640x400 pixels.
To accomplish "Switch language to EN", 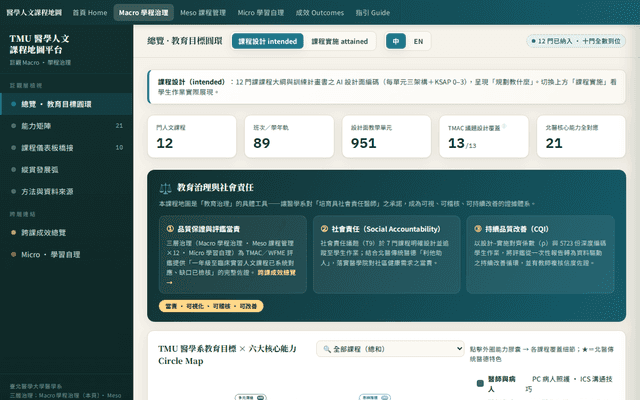I will pos(418,41).
